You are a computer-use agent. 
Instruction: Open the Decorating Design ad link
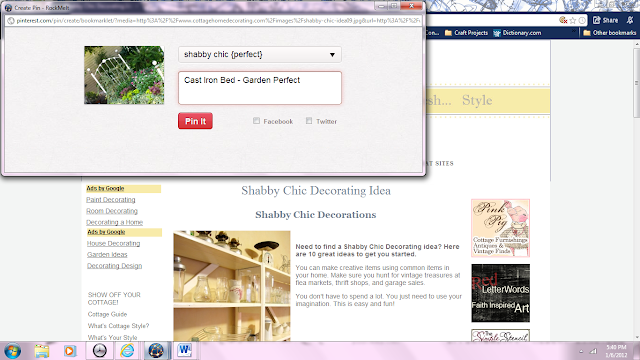114,266
